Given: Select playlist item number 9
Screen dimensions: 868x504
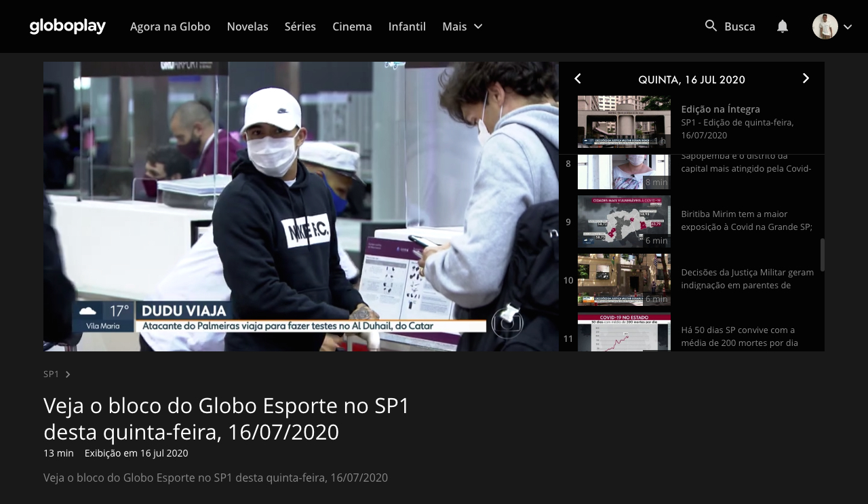Looking at the screenshot, I should click(568, 222).
